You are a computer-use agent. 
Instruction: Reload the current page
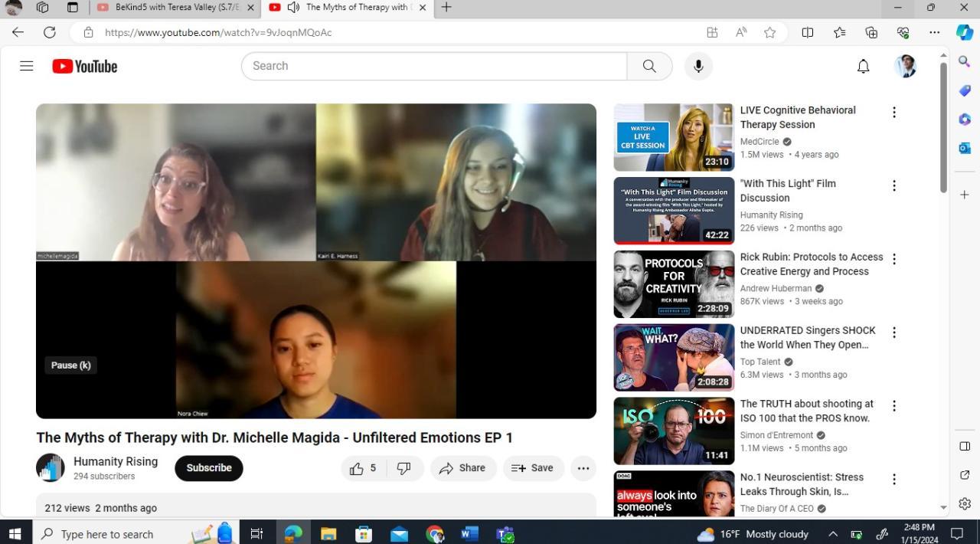pyautogui.click(x=50, y=32)
